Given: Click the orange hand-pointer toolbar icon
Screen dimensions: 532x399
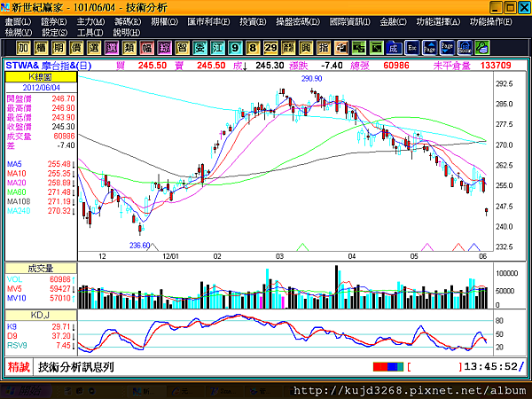Looking at the screenshot, I should point(341,48).
